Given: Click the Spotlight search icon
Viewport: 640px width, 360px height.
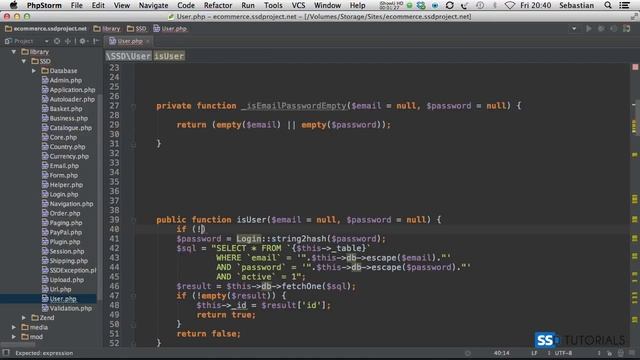Looking at the screenshot, I should [x=608, y=5].
